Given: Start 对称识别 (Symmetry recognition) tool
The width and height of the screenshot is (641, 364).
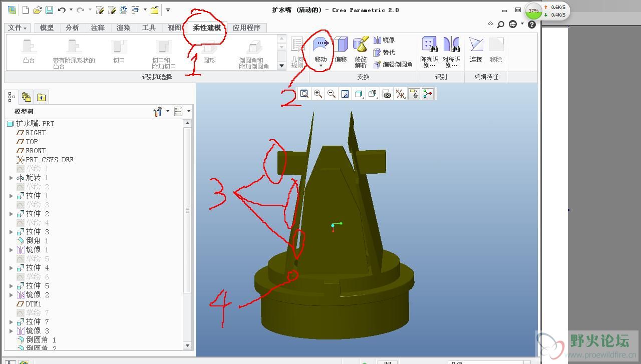Looking at the screenshot, I should pos(451,52).
